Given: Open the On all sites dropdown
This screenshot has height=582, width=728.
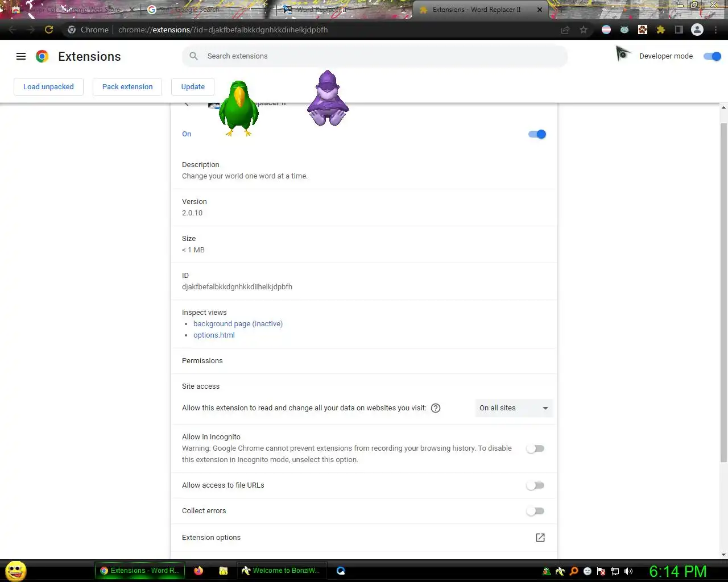Looking at the screenshot, I should pyautogui.click(x=514, y=408).
